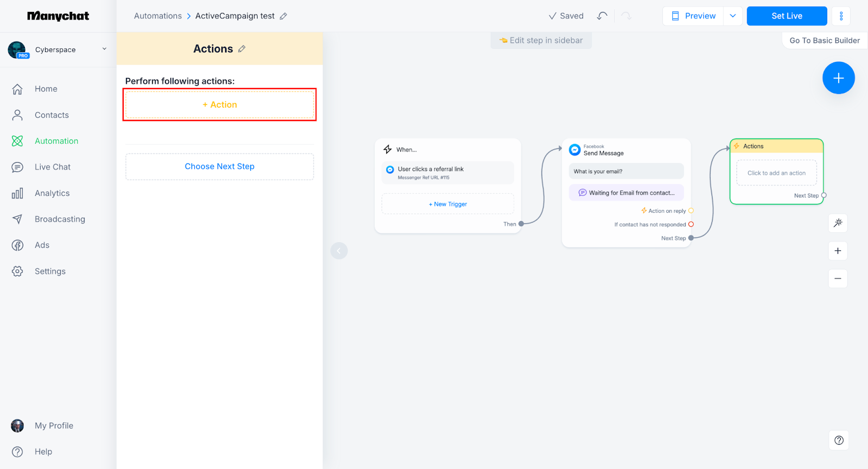Screen dimensions: 868x469
Task: Click the blue plus add-step button
Action: coord(839,78)
